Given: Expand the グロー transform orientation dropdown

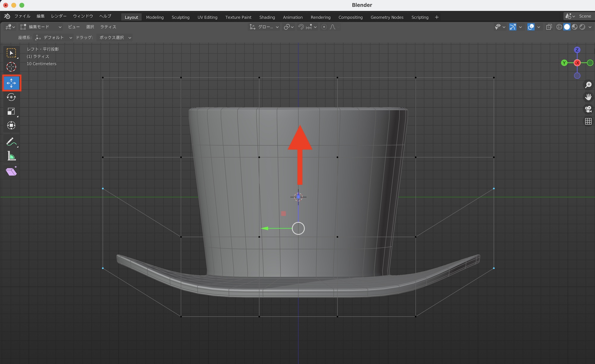Looking at the screenshot, I should pos(264,27).
